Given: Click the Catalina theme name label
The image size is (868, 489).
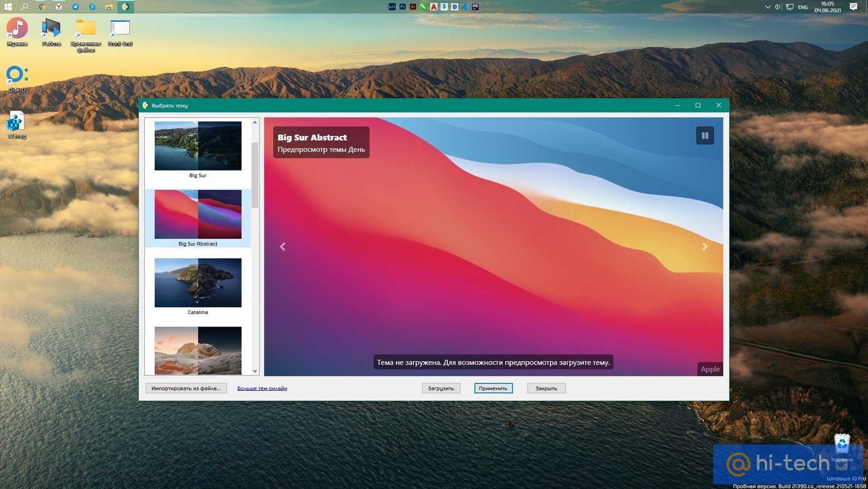Looking at the screenshot, I should (x=198, y=312).
